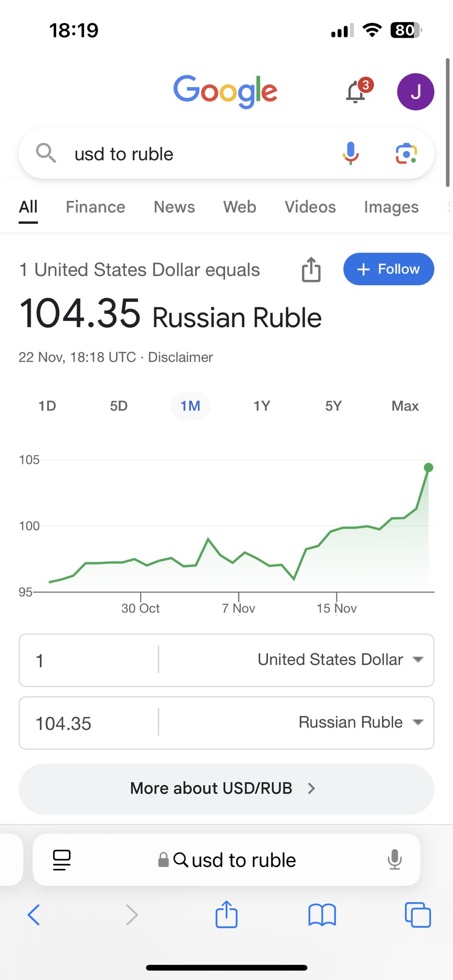Tap Safari share button in bottom toolbar
The width and height of the screenshot is (453, 980).
coord(226,914)
